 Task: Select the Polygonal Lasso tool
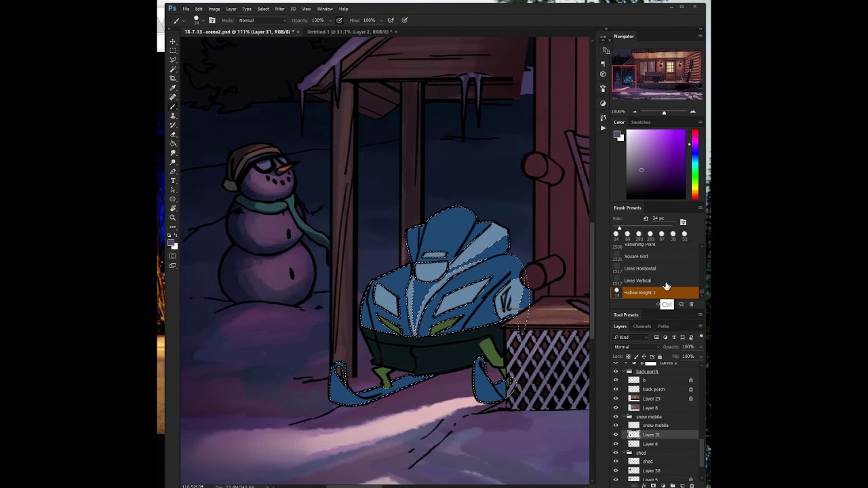[172, 60]
